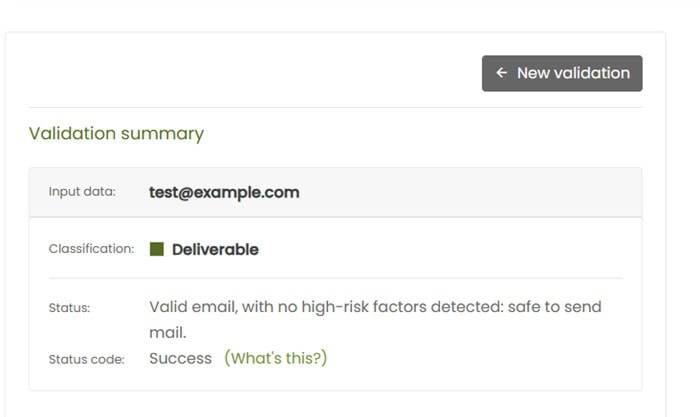The image size is (700, 417).
Task: Open the "What's this?" link
Action: pyautogui.click(x=275, y=358)
